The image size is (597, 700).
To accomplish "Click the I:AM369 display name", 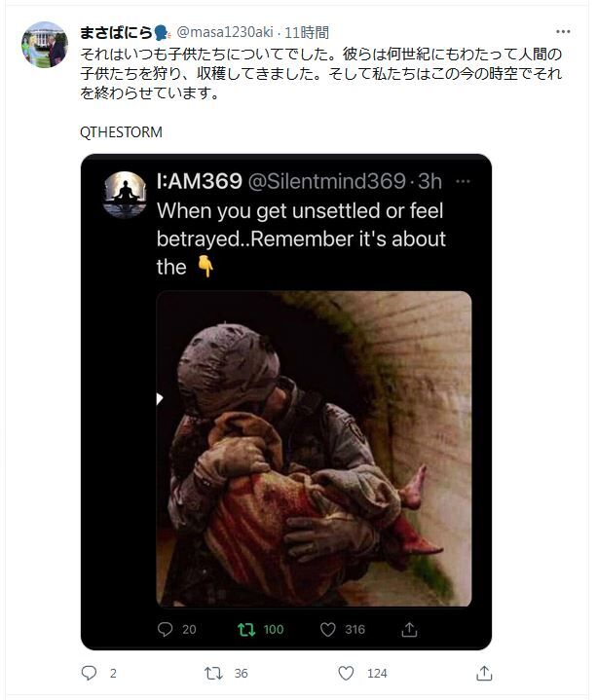I will (199, 181).
